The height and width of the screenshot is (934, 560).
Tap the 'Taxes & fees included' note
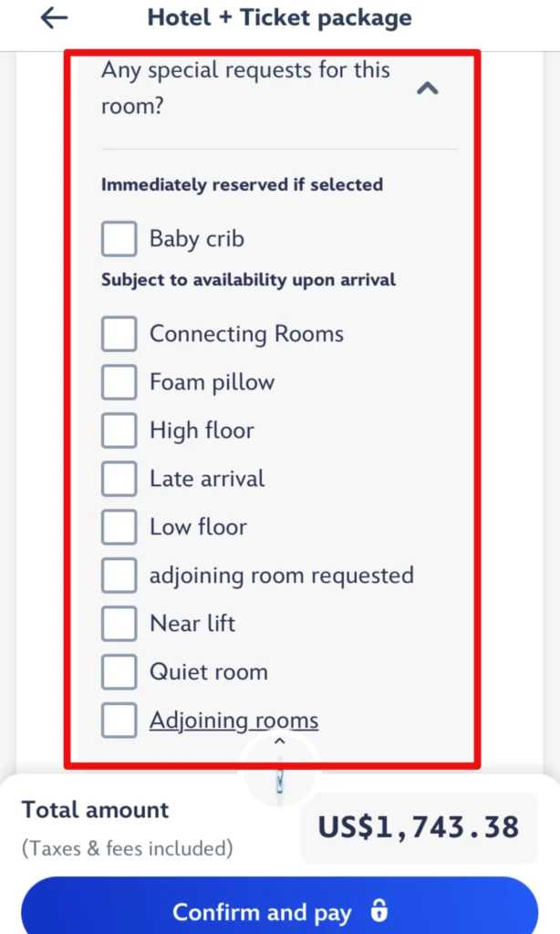(128, 848)
